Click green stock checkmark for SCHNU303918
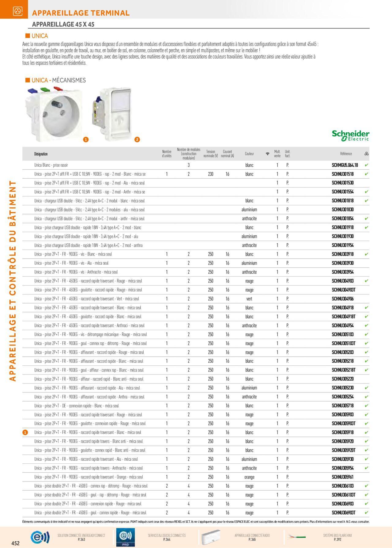 click(367, 254)
